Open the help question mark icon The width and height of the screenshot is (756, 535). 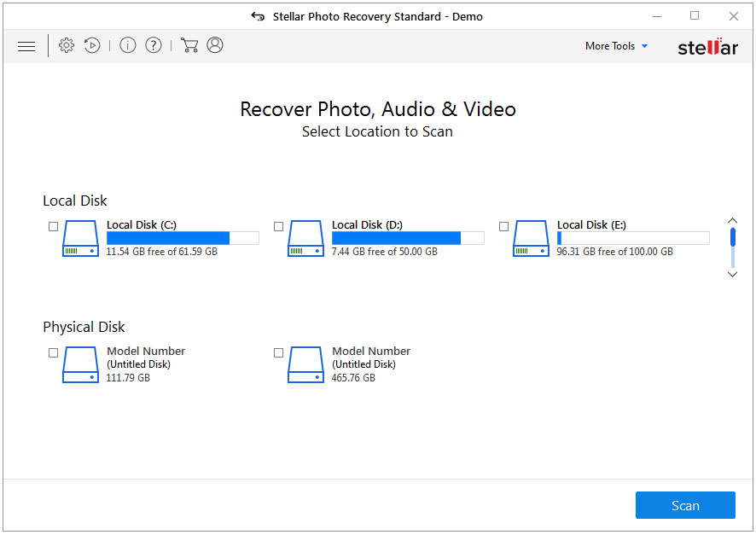[x=154, y=45]
